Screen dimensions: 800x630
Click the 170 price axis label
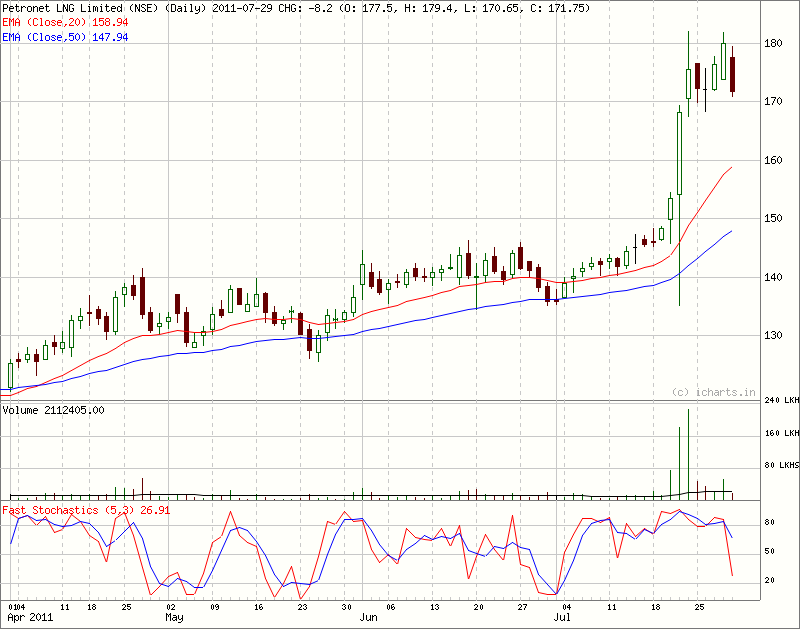773,102
